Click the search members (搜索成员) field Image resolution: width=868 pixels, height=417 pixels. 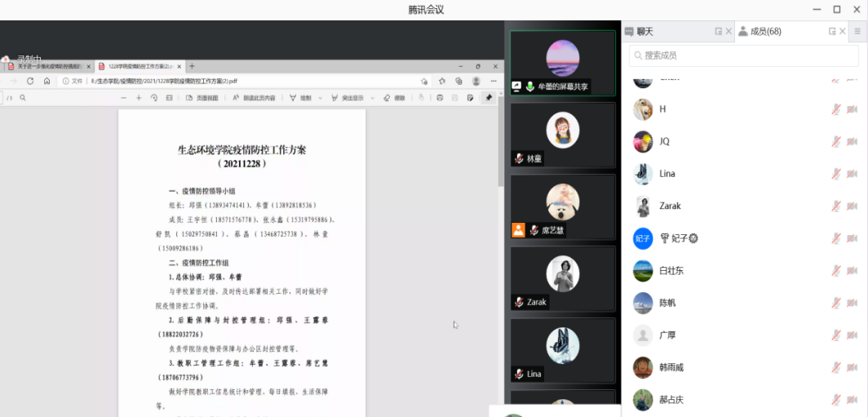tap(742, 55)
